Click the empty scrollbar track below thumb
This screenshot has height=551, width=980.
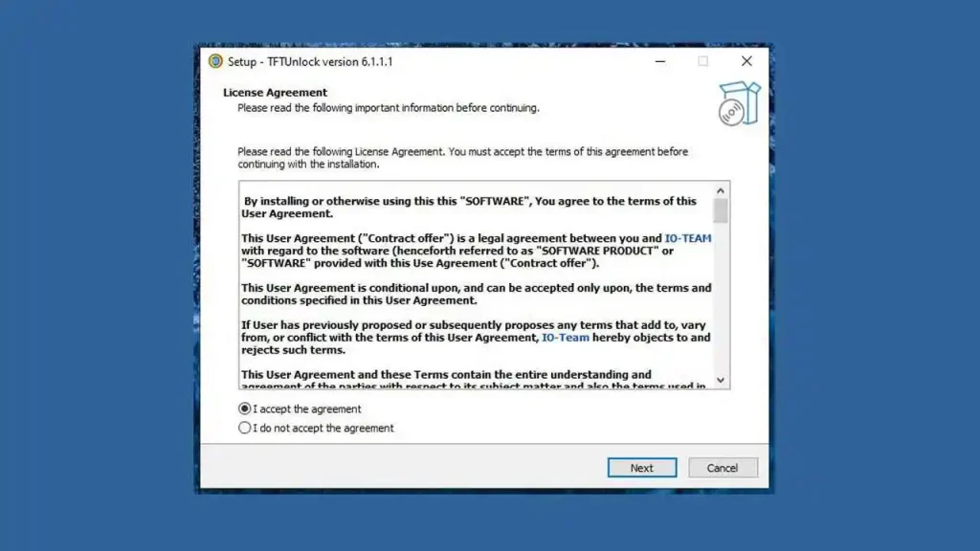click(721, 298)
